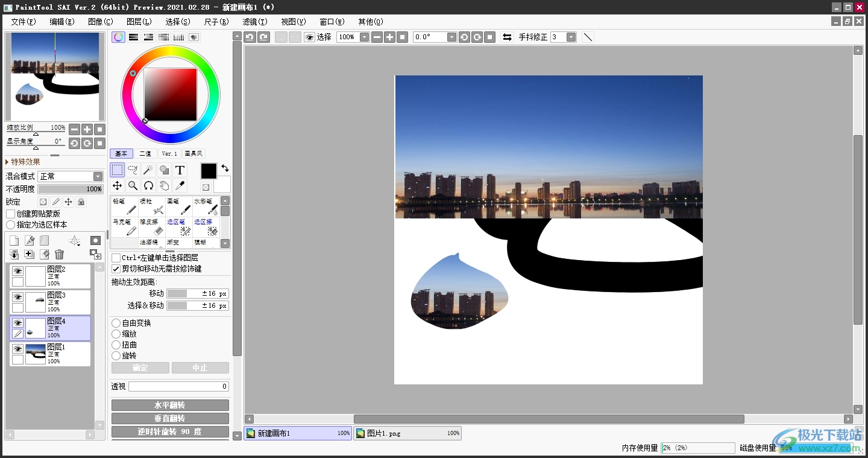868x458 pixels.
Task: Hide layer 图层1 with eye icon
Action: [x=17, y=349]
